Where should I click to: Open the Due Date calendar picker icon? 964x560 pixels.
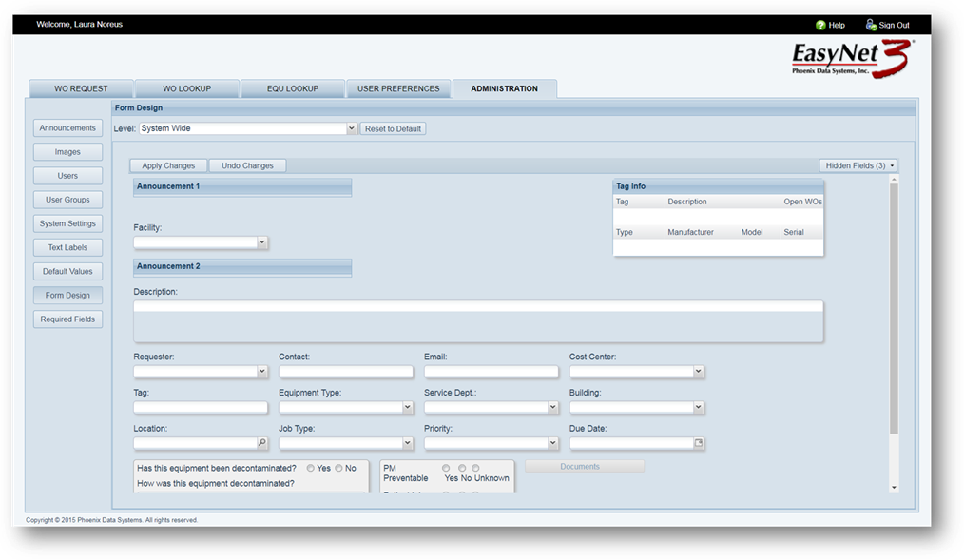coord(699,443)
